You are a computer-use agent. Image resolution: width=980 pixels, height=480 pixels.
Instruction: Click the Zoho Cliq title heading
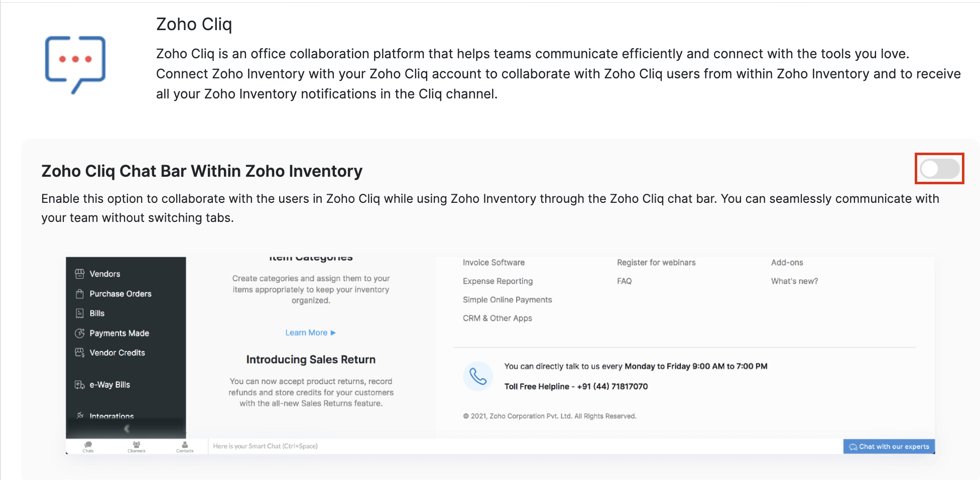click(194, 24)
